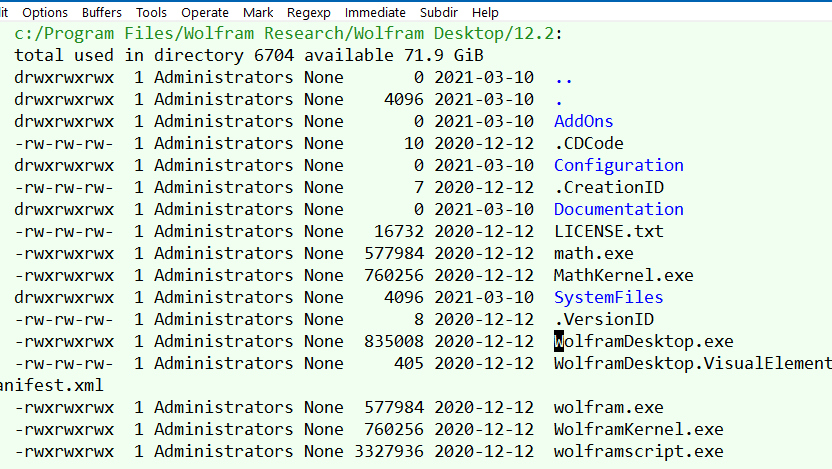This screenshot has width=832, height=469.
Task: Open the Regexp menu
Action: pos(309,13)
